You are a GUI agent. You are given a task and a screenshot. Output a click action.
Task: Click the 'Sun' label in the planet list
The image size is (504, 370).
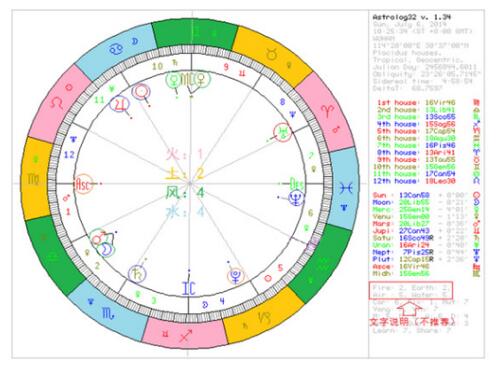click(379, 195)
